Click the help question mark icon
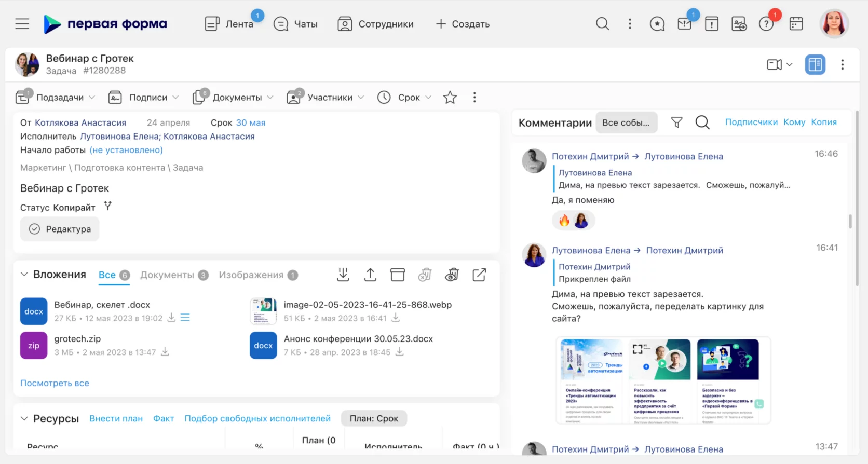The width and height of the screenshot is (868, 464). click(766, 24)
